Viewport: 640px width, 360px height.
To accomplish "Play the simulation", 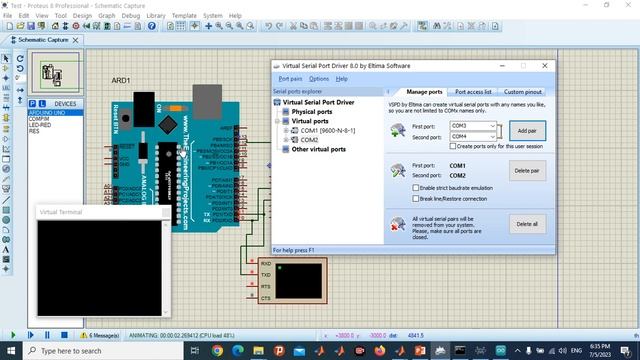I will click(13, 335).
